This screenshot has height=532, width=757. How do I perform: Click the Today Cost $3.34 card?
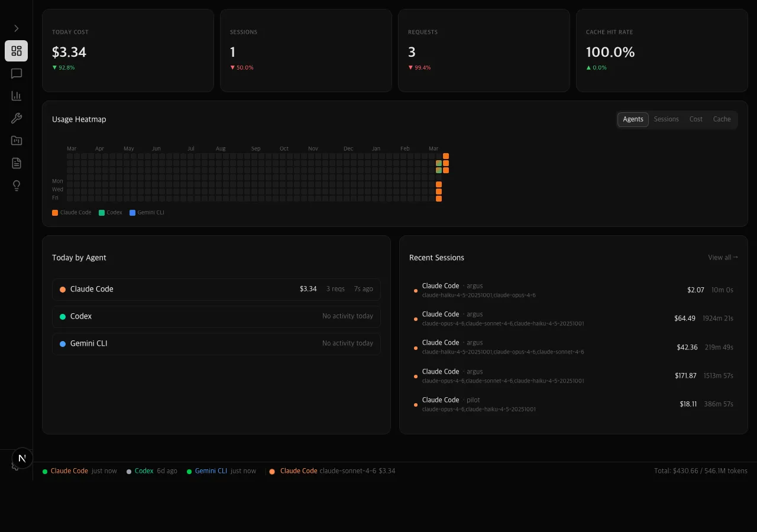(128, 50)
